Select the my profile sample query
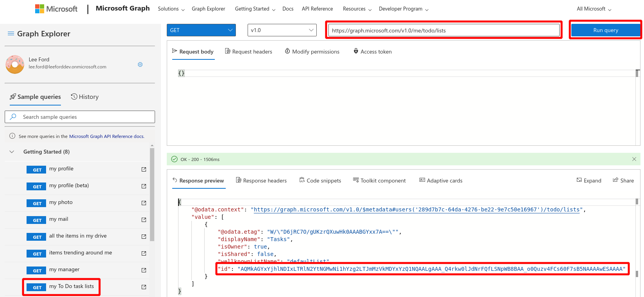644x297 pixels. [x=61, y=169]
